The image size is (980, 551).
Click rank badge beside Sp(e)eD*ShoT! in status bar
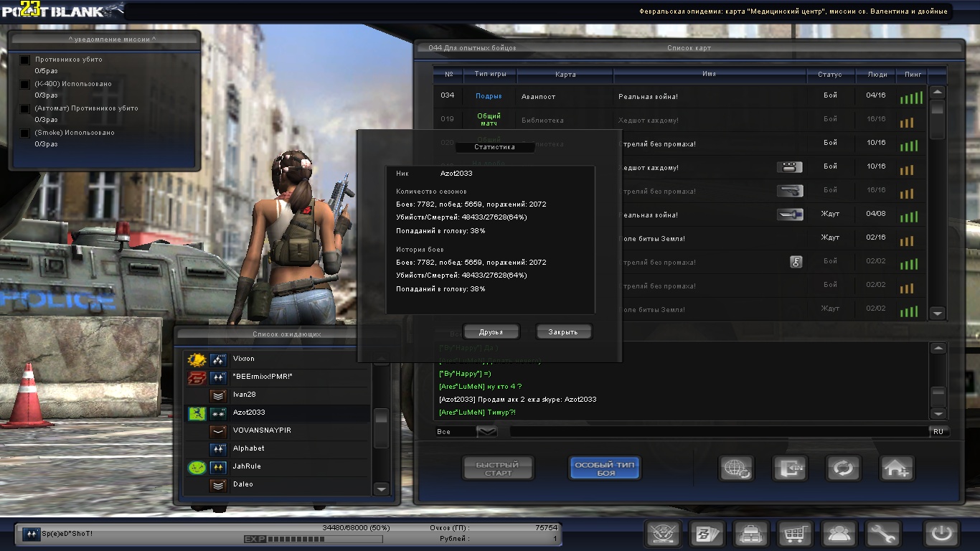click(30, 534)
